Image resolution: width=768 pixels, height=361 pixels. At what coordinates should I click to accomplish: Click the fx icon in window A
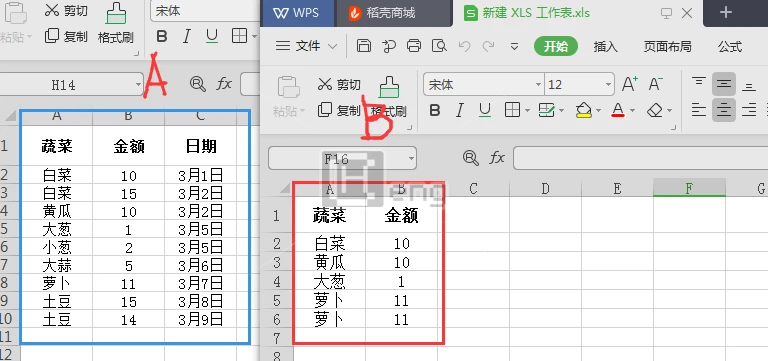[224, 84]
